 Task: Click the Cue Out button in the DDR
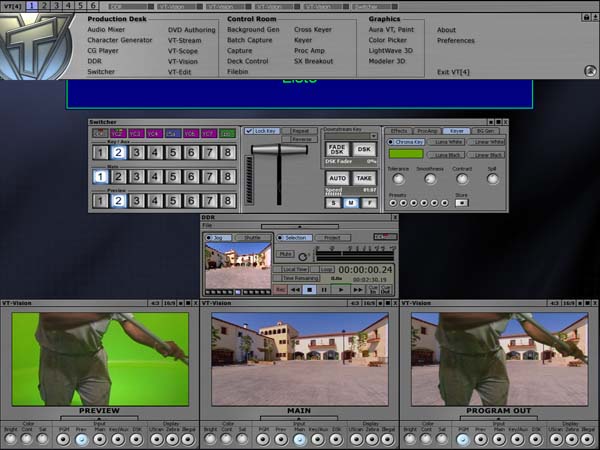[x=385, y=290]
